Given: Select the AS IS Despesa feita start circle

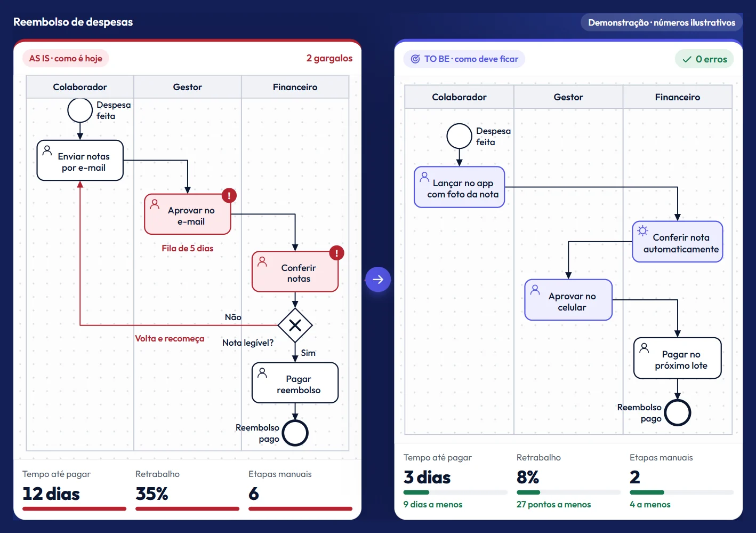Looking at the screenshot, I should 80,110.
